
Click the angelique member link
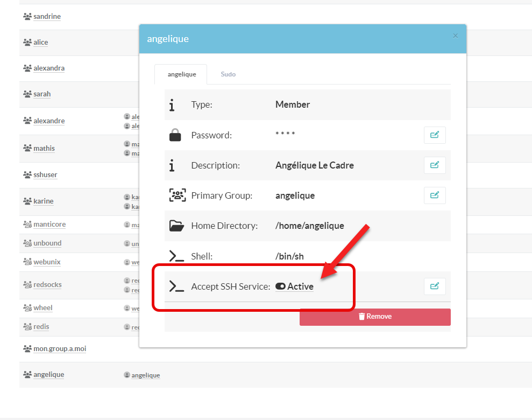tap(146, 375)
